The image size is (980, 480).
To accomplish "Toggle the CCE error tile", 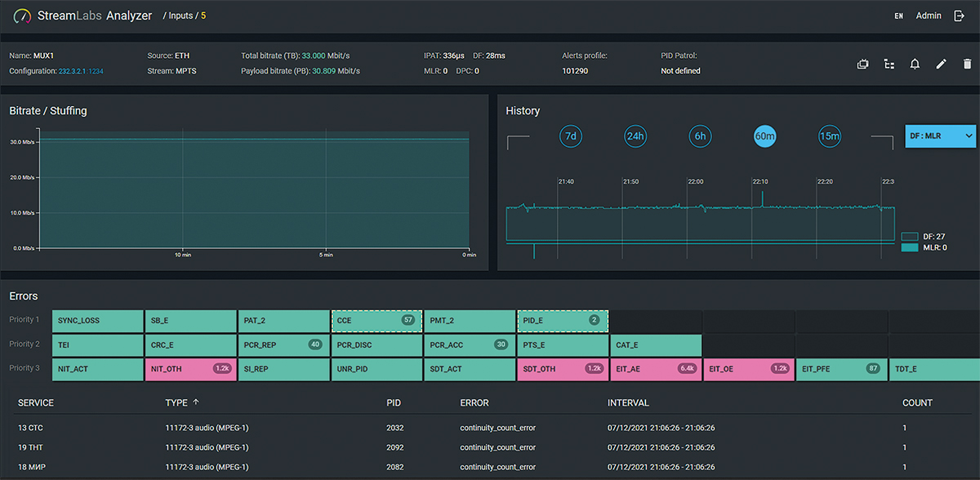I will tap(376, 321).
